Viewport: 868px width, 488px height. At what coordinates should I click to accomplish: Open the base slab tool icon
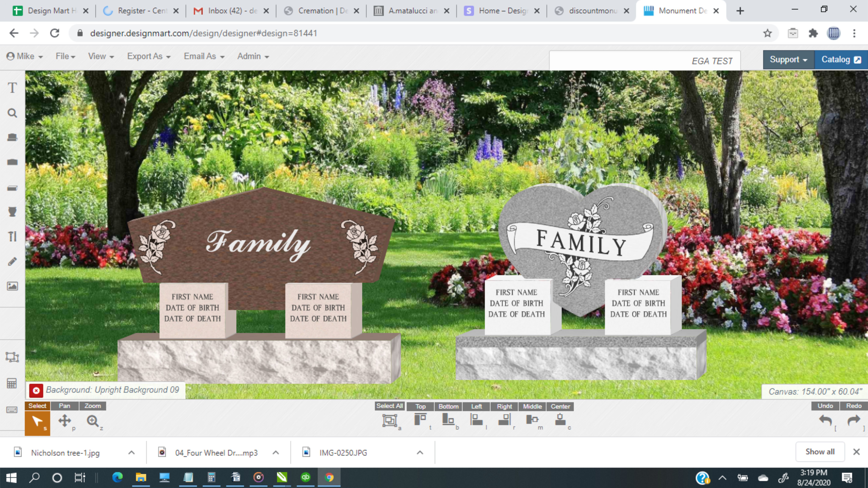(x=13, y=188)
